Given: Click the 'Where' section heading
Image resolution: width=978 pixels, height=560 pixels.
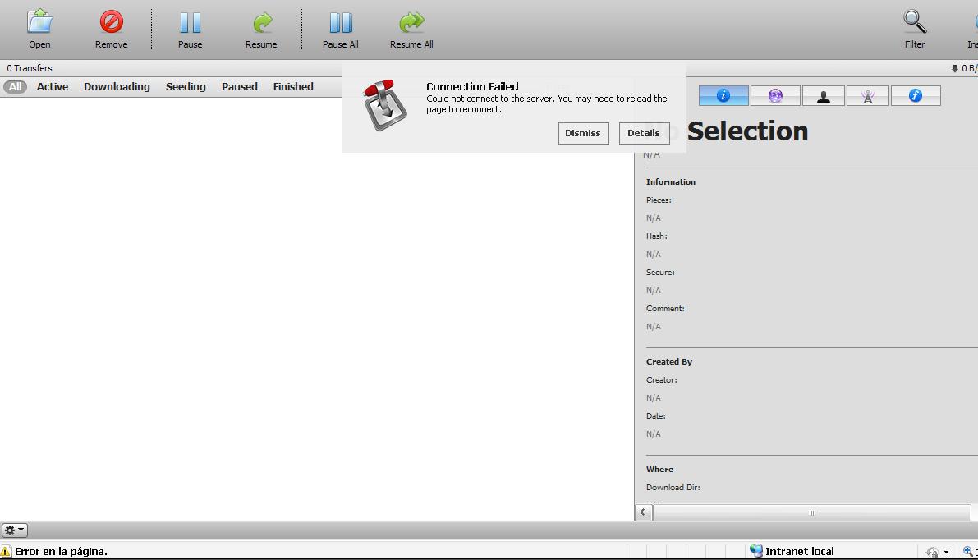Looking at the screenshot, I should click(660, 470).
